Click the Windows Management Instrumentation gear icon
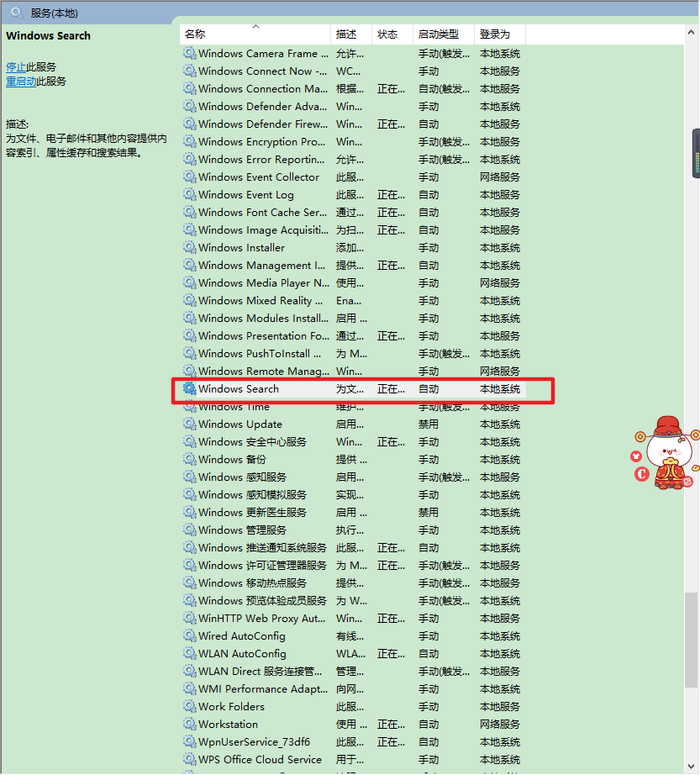Image resolution: width=700 pixels, height=775 pixels. pos(189,265)
